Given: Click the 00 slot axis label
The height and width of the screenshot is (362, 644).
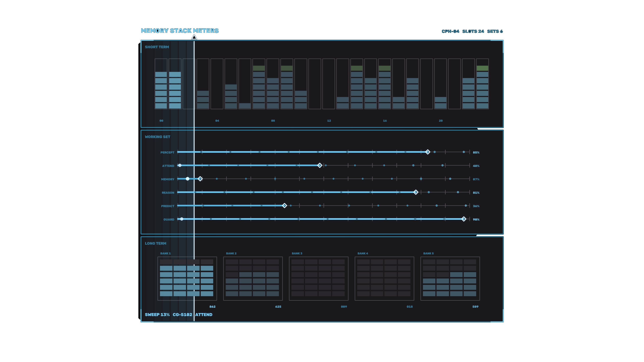Looking at the screenshot, I should point(161,121).
